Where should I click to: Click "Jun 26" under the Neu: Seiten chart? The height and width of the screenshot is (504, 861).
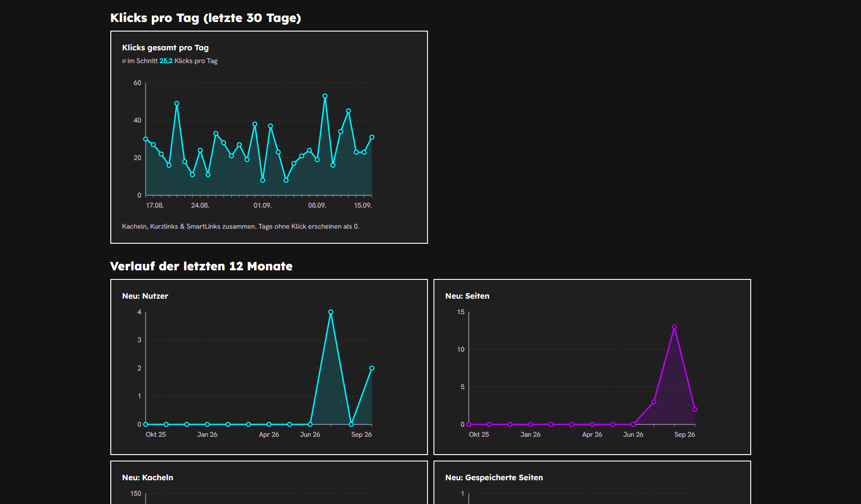tap(633, 434)
